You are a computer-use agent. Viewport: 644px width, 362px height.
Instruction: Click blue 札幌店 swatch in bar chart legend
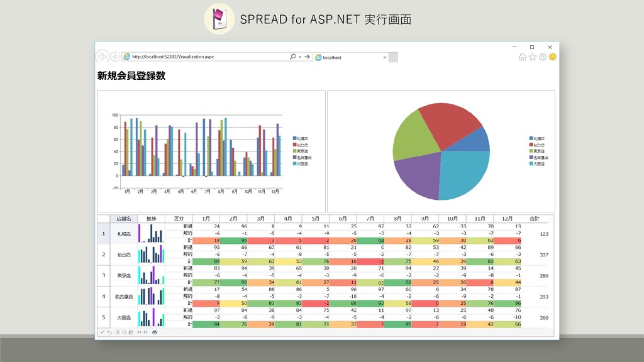[x=294, y=138]
